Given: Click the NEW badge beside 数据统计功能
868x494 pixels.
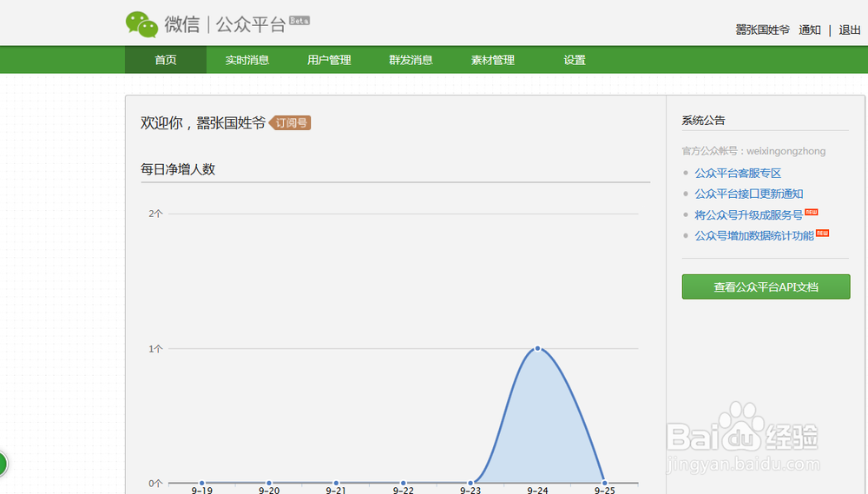Looking at the screenshot, I should pyautogui.click(x=822, y=234).
